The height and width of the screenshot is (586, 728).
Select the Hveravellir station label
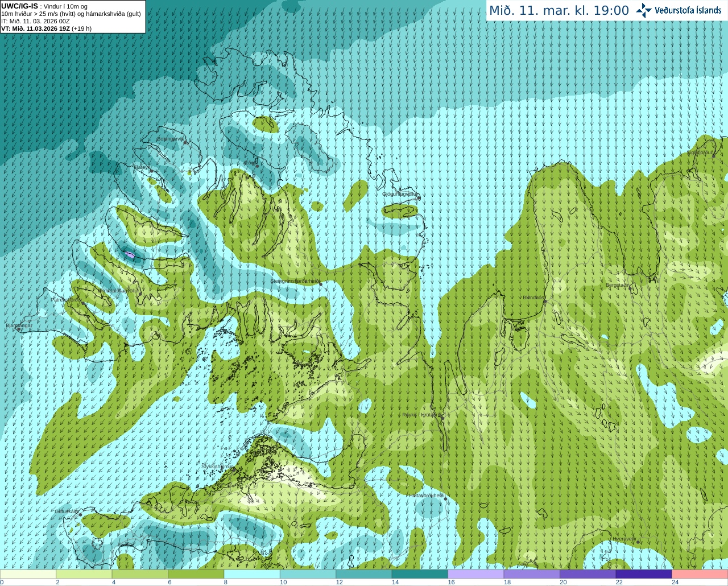(624, 539)
